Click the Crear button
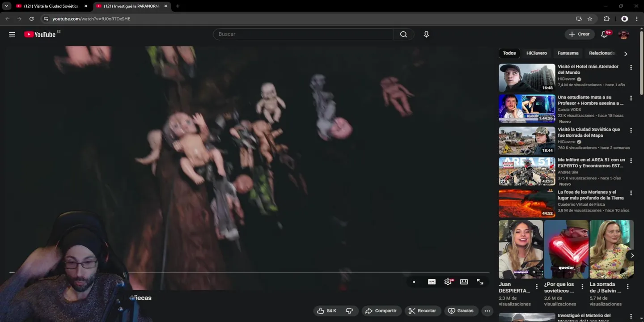The width and height of the screenshot is (644, 322). 580,34
